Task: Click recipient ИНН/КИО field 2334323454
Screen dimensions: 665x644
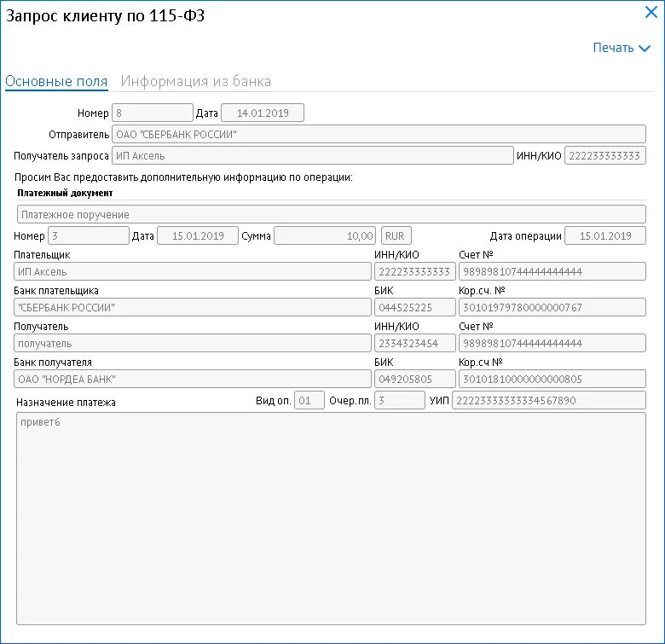Action: (415, 343)
